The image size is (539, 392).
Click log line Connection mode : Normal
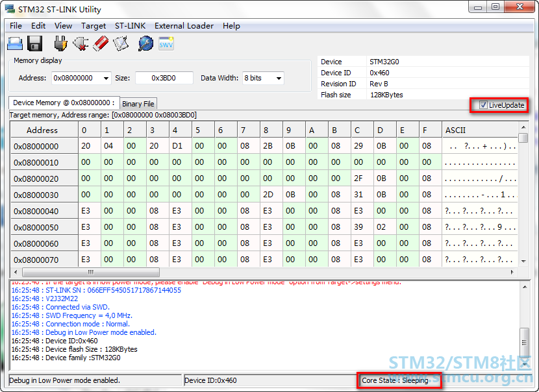(71, 324)
